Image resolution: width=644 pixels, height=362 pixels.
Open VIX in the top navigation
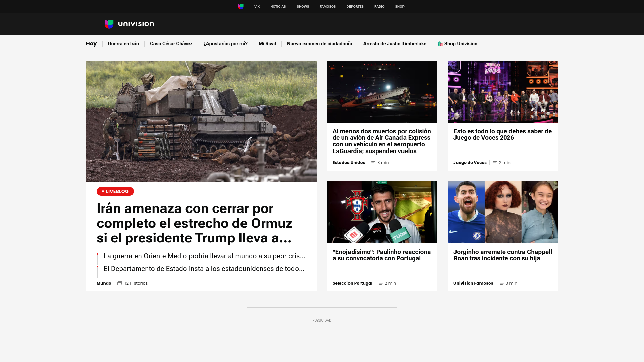257,7
